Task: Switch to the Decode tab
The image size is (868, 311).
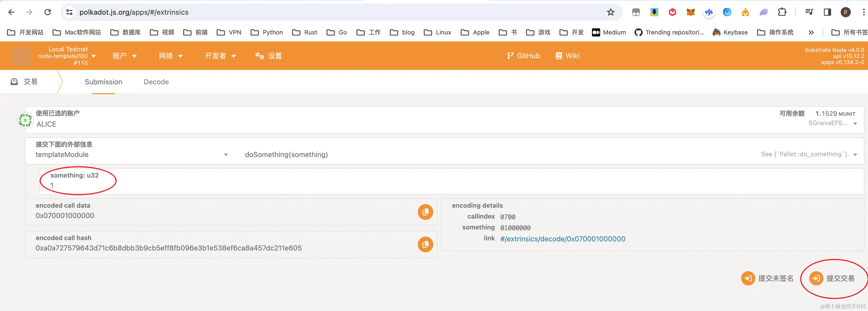Action: [156, 82]
